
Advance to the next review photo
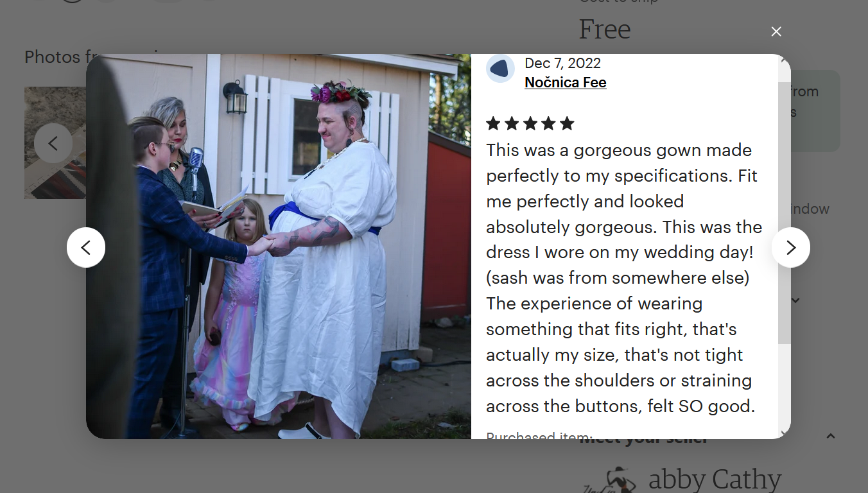pyautogui.click(x=791, y=247)
